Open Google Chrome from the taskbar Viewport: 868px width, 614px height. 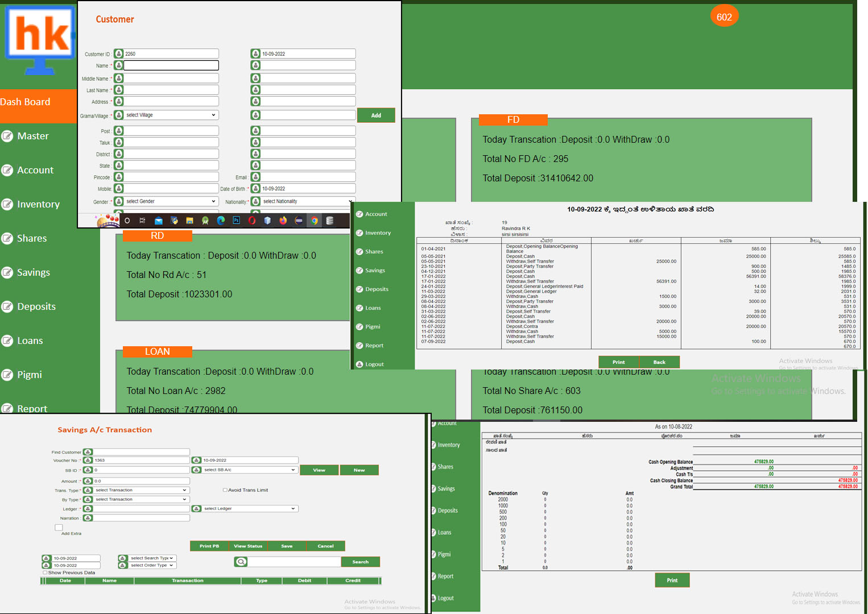coord(314,221)
